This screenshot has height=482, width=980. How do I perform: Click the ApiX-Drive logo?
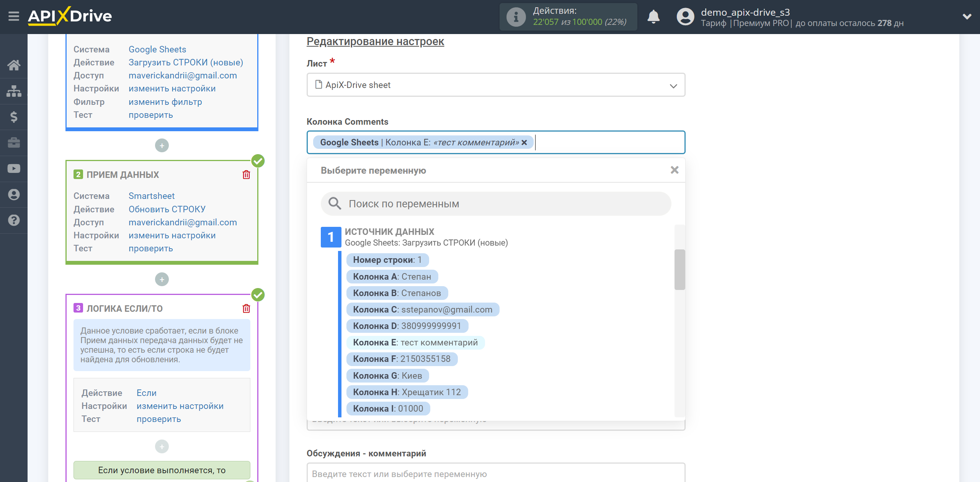point(70,16)
